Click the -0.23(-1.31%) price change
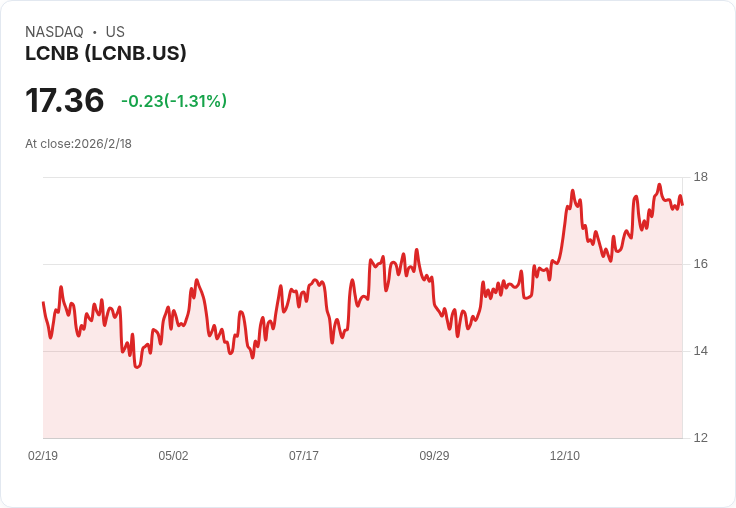Screen dimensions: 736x508 [x=174, y=101]
